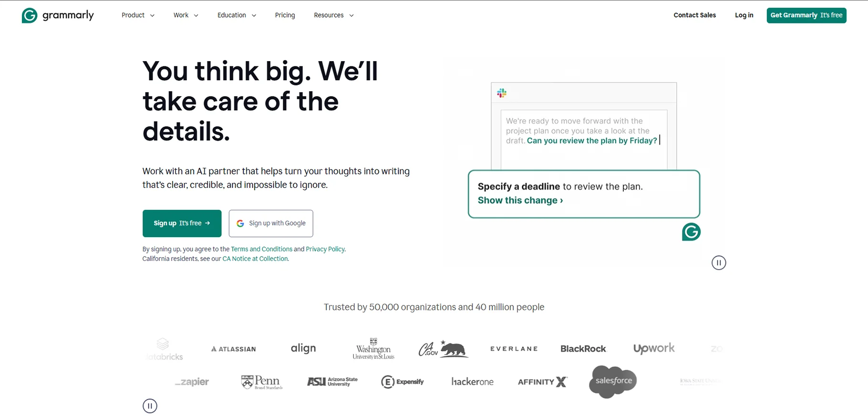Open the Education dropdown
Viewport: 868px width, 416px height.
click(x=237, y=15)
